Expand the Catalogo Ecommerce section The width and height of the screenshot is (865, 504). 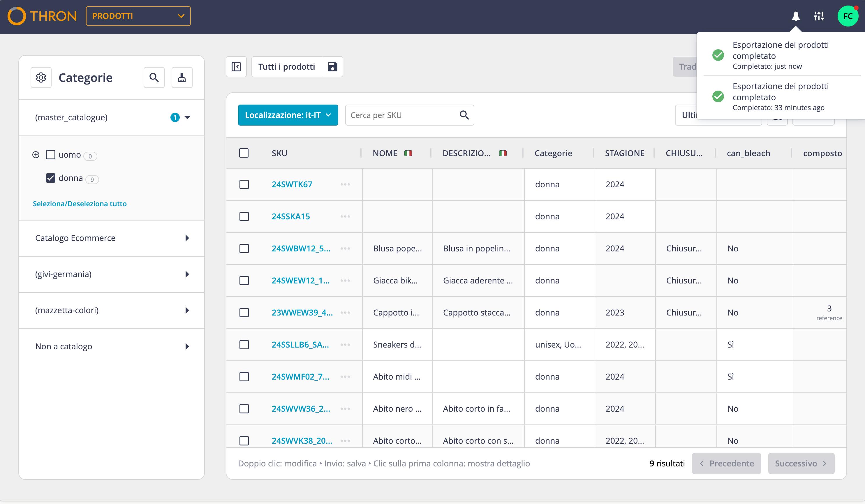tap(112, 238)
